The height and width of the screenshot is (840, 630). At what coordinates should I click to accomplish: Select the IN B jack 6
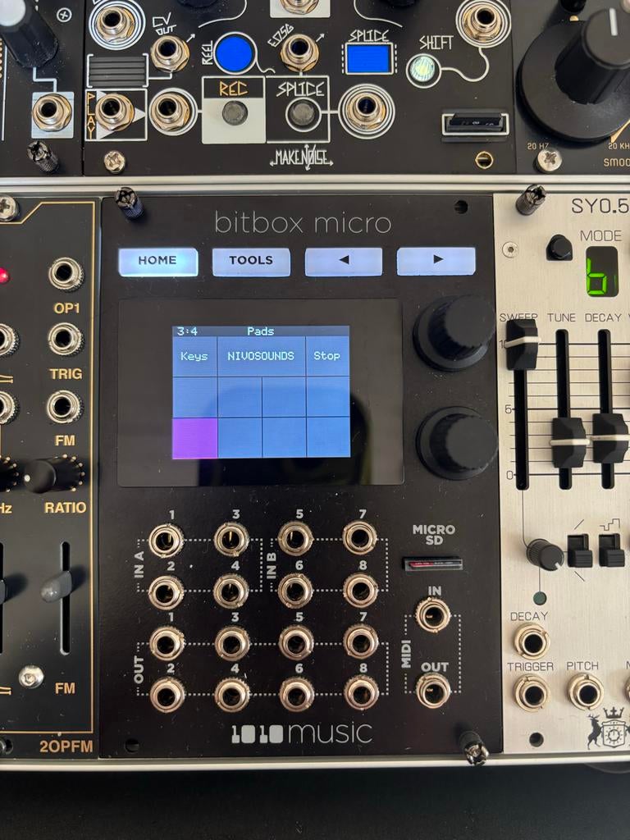(x=295, y=590)
